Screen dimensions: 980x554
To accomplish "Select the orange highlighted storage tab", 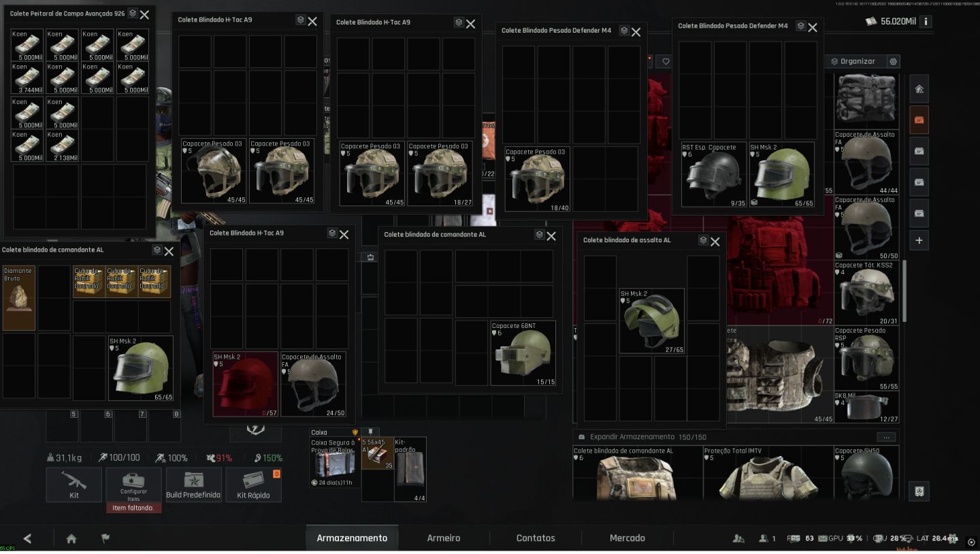I will pyautogui.click(x=919, y=120).
